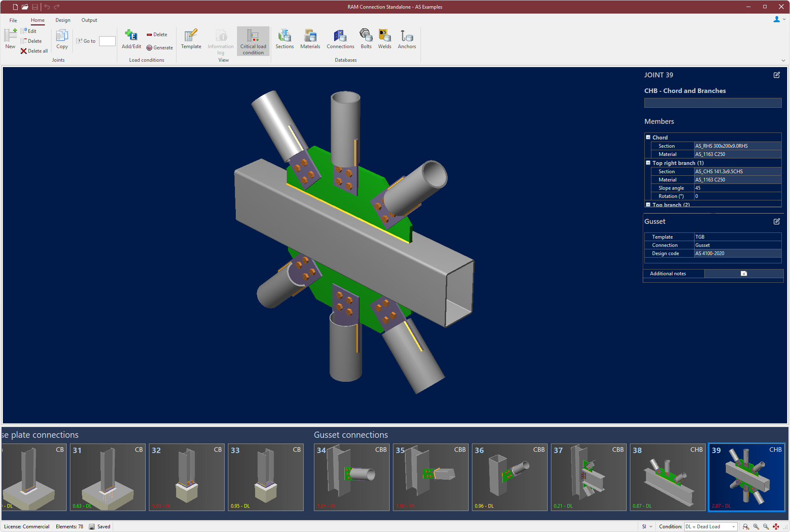Collapse the Top right branch group

tap(648, 163)
